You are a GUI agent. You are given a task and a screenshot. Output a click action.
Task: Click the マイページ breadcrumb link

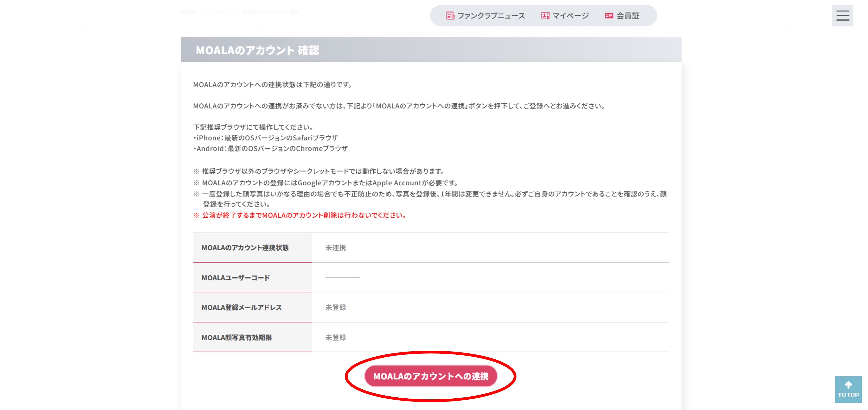tap(219, 12)
